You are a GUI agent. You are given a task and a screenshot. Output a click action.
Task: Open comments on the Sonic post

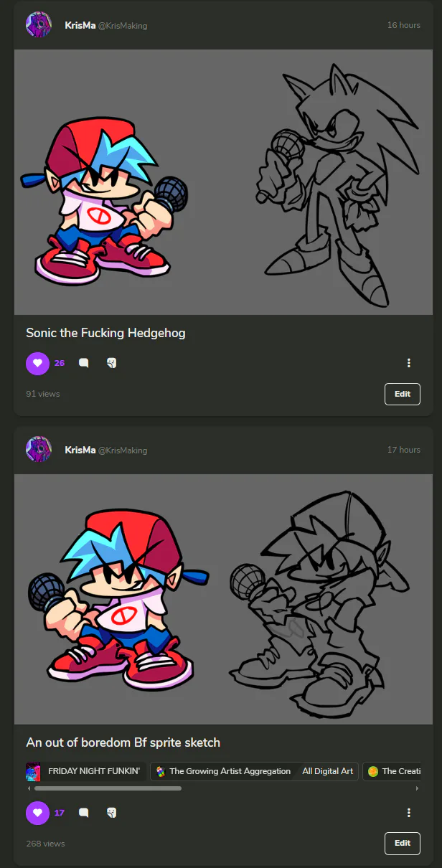coord(83,363)
